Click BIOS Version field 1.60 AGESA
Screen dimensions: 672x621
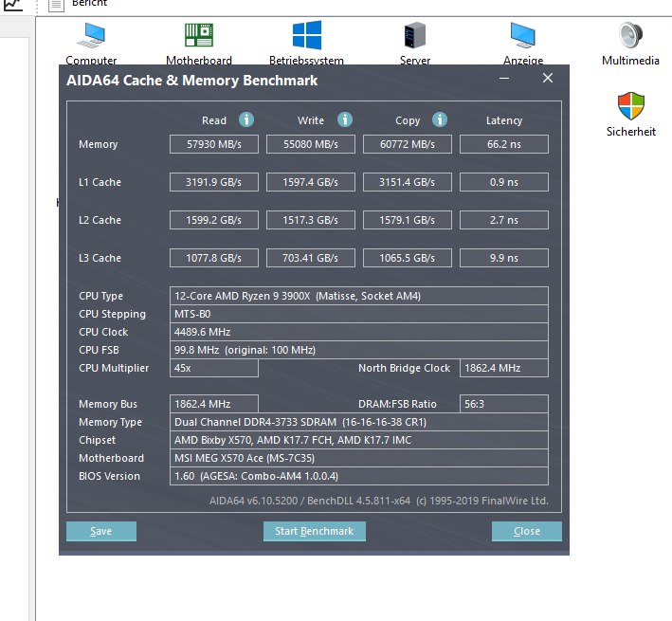click(359, 476)
